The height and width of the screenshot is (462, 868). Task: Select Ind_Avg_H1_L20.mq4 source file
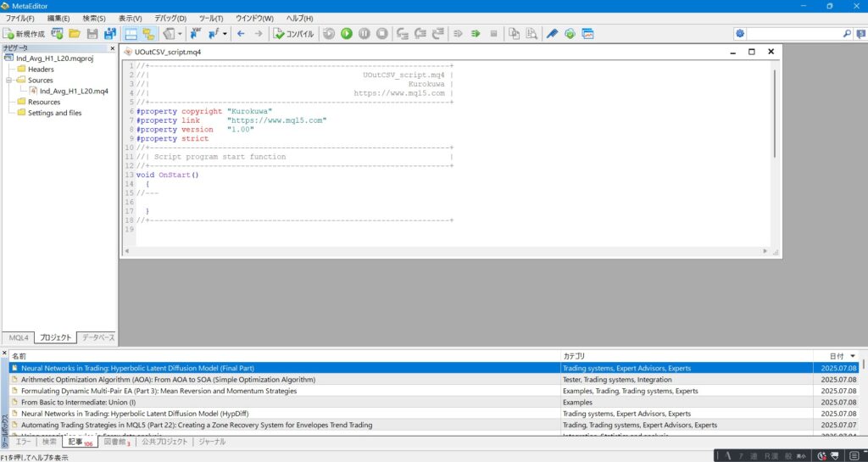pos(74,92)
